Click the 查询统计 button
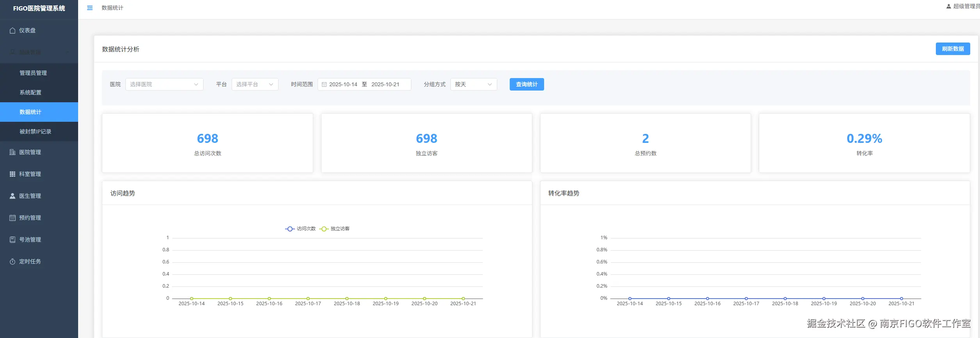 point(527,84)
